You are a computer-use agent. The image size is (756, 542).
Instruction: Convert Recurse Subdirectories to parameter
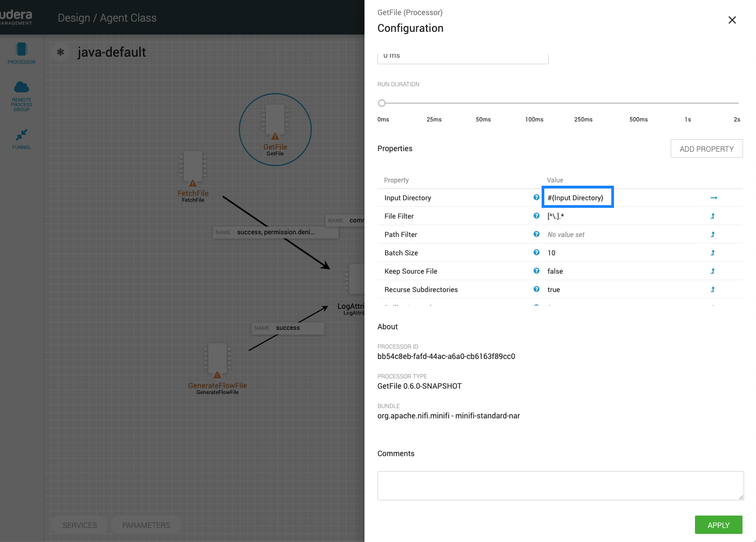tap(713, 289)
